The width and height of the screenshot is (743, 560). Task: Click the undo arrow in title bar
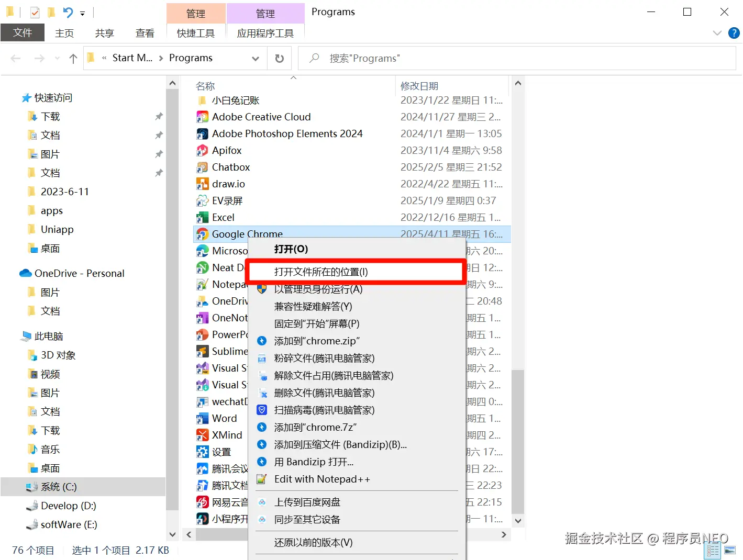click(x=68, y=12)
